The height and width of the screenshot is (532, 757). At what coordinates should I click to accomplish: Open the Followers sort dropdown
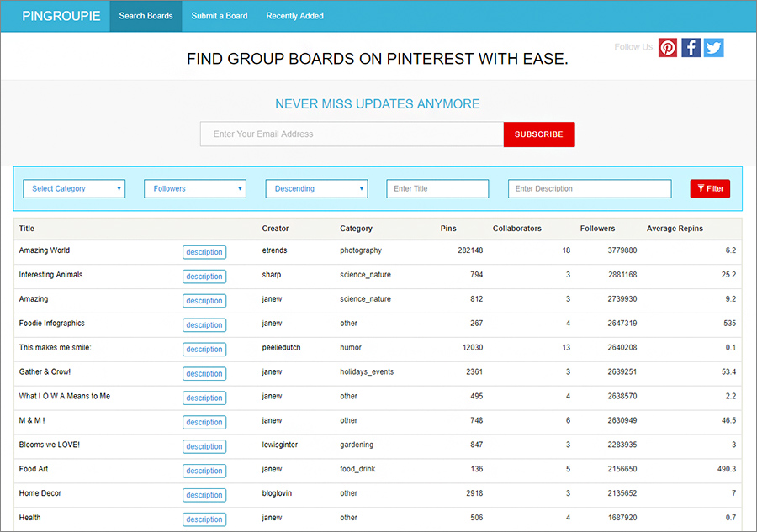pyautogui.click(x=195, y=188)
